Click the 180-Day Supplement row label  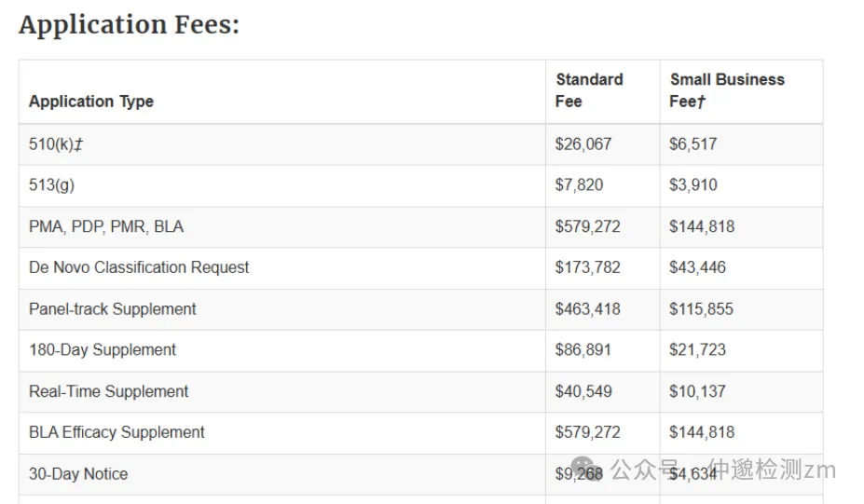103,349
